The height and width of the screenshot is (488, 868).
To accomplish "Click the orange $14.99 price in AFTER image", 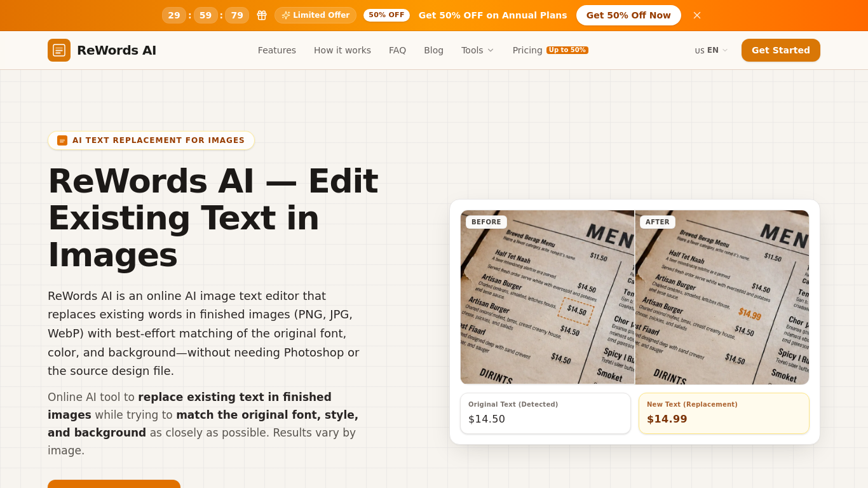I will pos(750,314).
